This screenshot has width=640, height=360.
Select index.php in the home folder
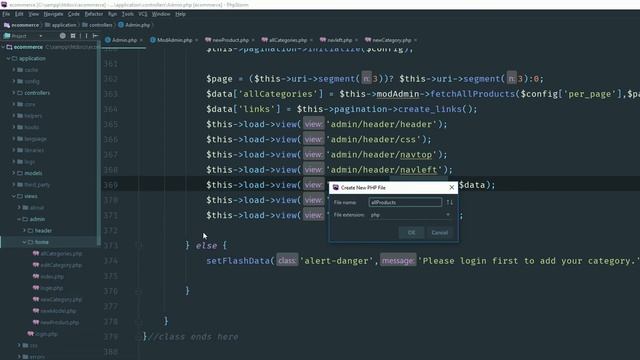(52, 276)
